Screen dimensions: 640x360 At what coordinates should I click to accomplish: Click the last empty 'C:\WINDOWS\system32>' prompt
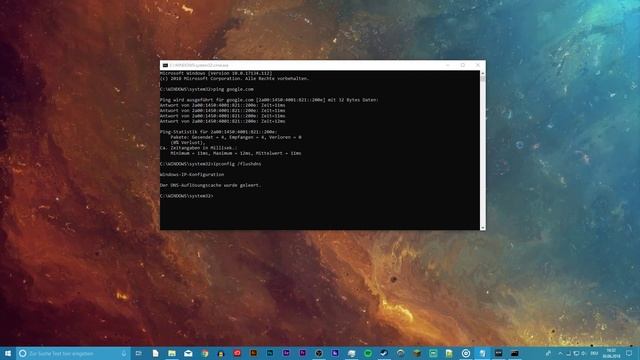[187, 196]
